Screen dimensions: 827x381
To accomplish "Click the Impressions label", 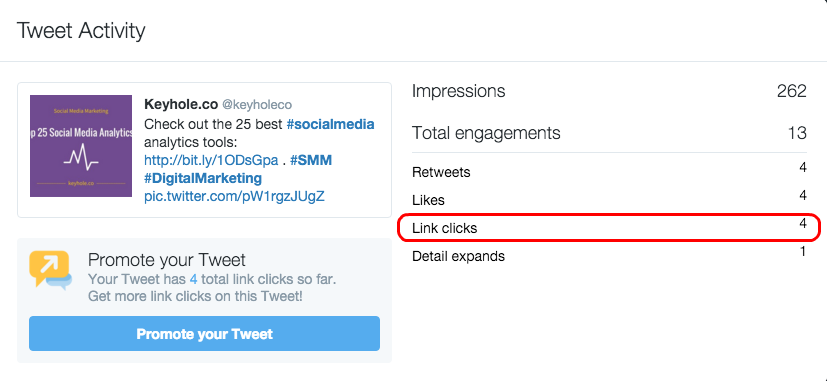I will (458, 91).
